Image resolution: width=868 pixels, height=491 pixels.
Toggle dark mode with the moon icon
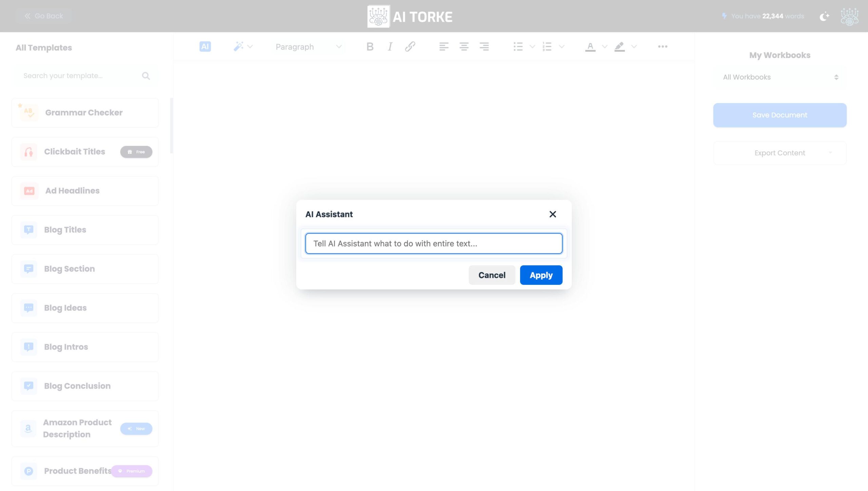click(824, 16)
